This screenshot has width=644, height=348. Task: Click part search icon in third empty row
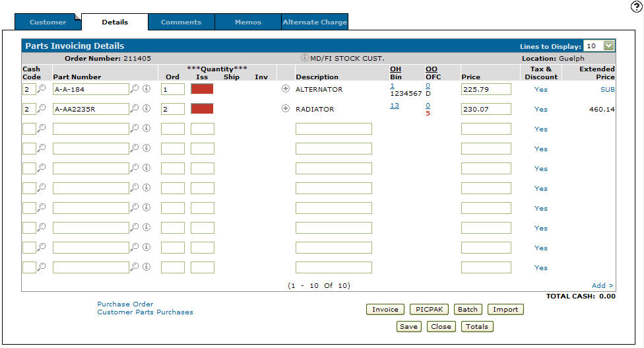click(135, 168)
